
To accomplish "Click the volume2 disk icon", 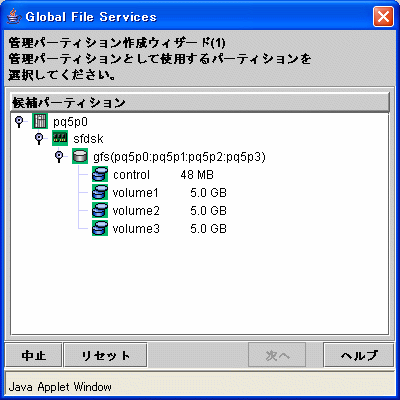I will pyautogui.click(x=100, y=210).
